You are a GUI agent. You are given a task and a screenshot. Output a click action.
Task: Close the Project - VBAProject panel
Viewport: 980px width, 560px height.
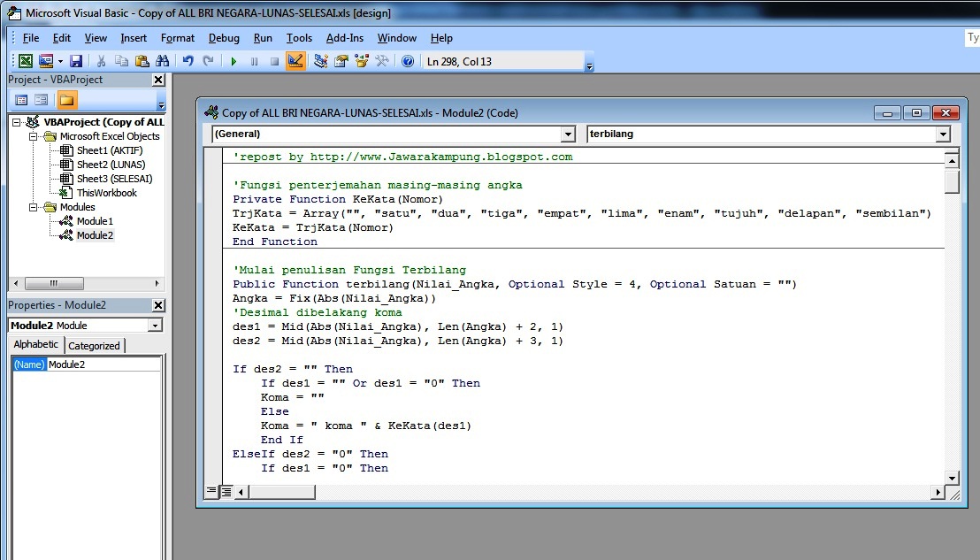click(158, 80)
